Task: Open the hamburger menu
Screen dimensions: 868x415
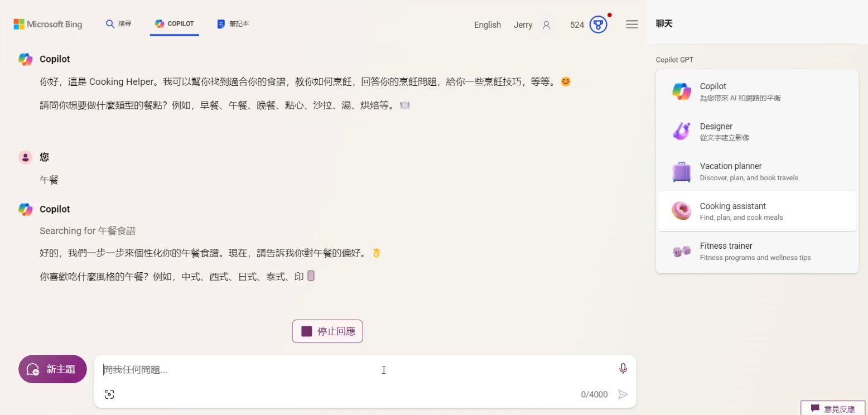Action: point(632,25)
